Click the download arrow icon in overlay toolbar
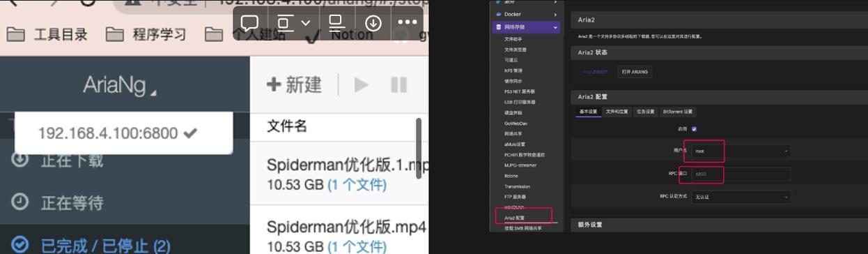 373,23
